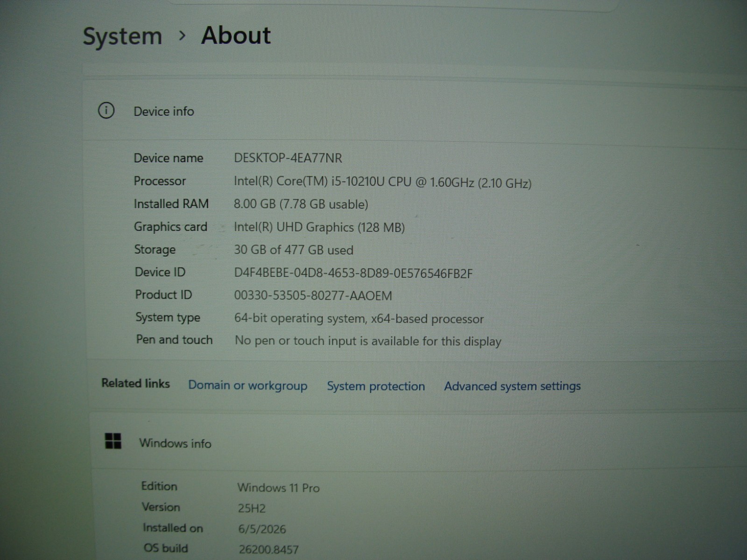This screenshot has height=560, width=747.
Task: Open System protection link
Action: (x=376, y=386)
